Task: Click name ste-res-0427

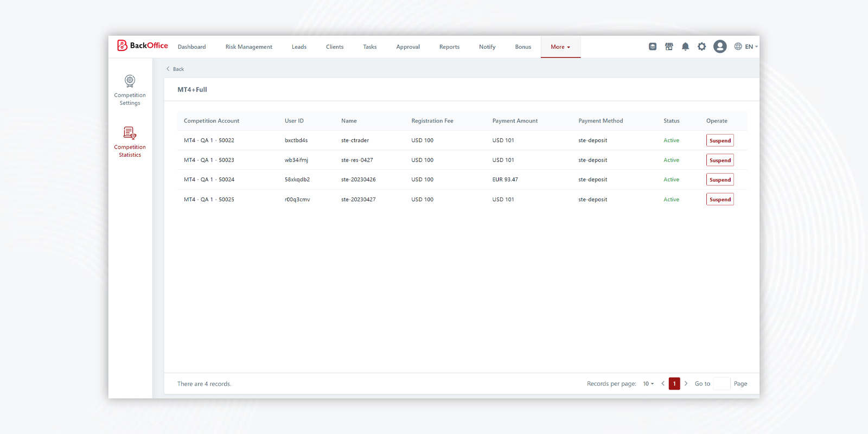Action: point(357,160)
